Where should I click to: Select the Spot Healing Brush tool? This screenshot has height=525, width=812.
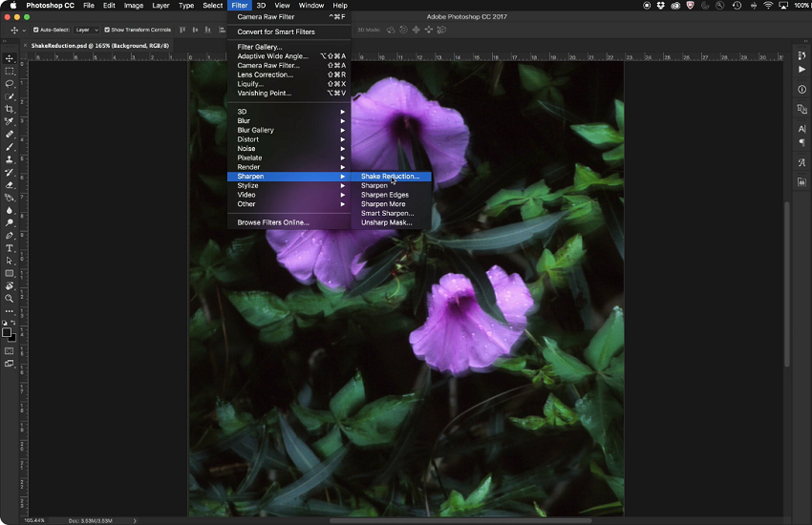click(10, 135)
